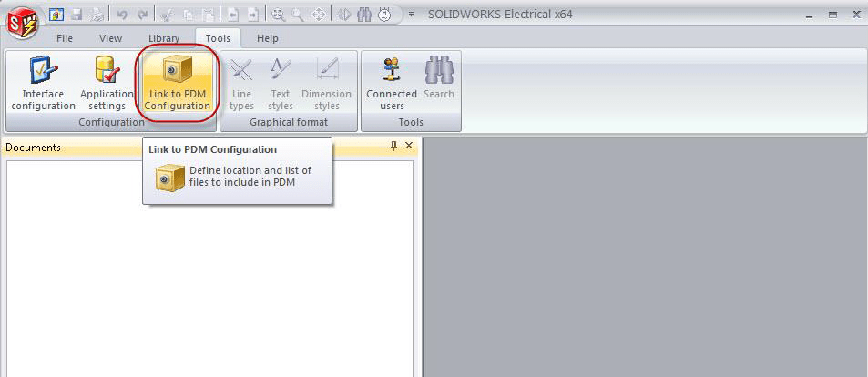Click the pan four-arrow icon
868x377 pixels.
pos(318,15)
